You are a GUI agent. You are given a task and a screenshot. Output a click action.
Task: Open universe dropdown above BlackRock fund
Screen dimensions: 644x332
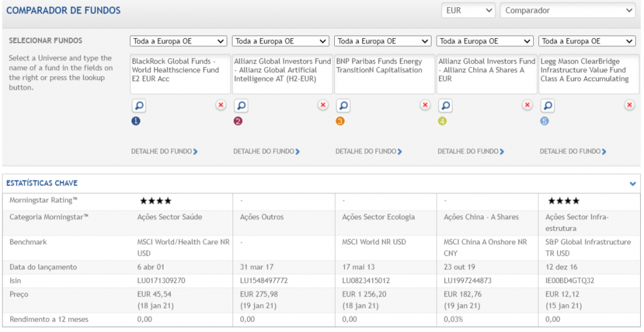(x=178, y=41)
